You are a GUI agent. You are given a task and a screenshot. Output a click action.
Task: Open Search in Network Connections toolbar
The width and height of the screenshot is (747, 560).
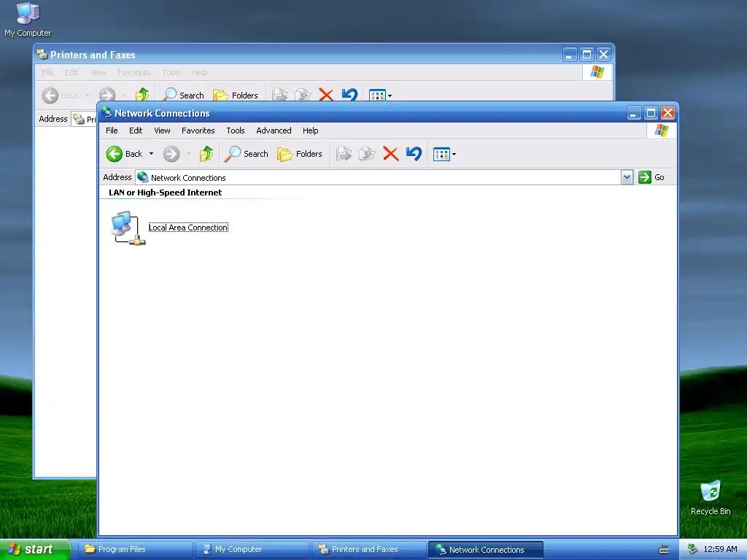247,154
